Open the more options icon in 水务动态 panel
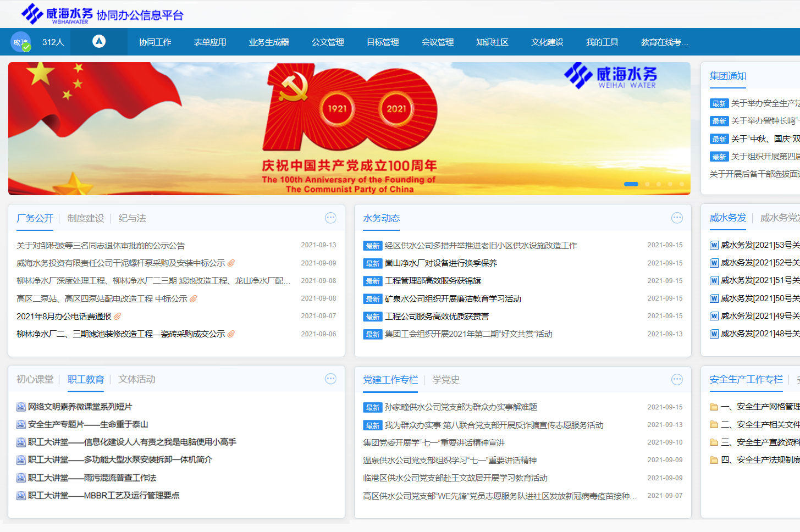This screenshot has width=800, height=532. coord(677,218)
